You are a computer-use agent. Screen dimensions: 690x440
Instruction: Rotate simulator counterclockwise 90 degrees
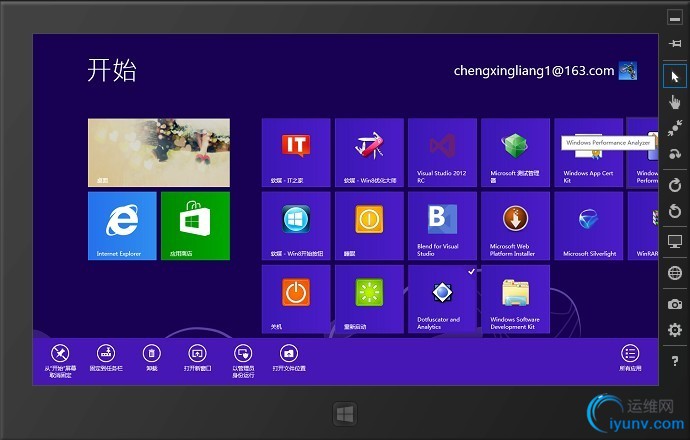[675, 211]
